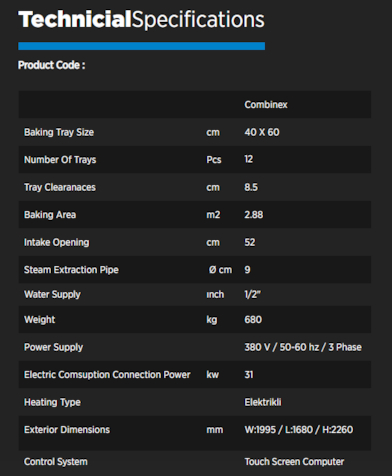Select the Touch Screen Computer value

[x=294, y=462]
